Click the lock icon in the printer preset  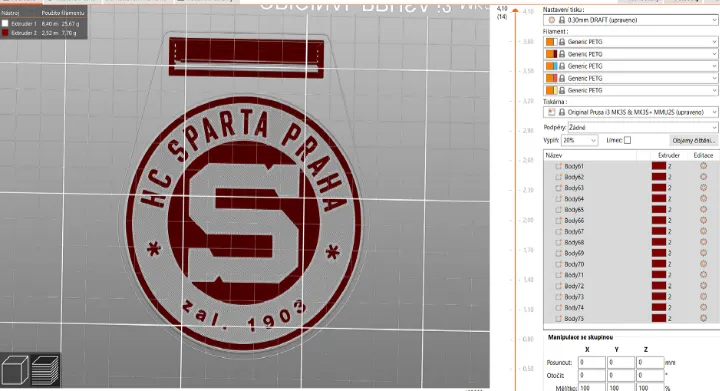coord(561,112)
